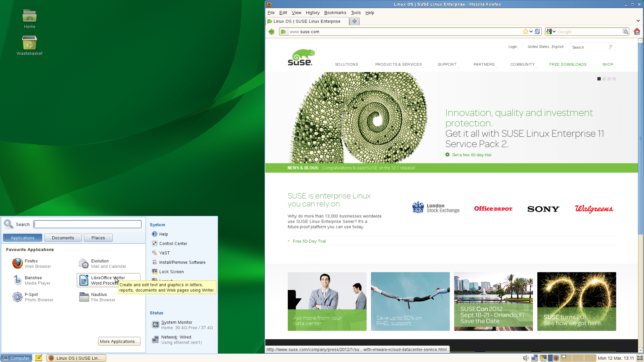The width and height of the screenshot is (644, 362).
Task: Click the main menu Search field
Action: tap(87, 224)
